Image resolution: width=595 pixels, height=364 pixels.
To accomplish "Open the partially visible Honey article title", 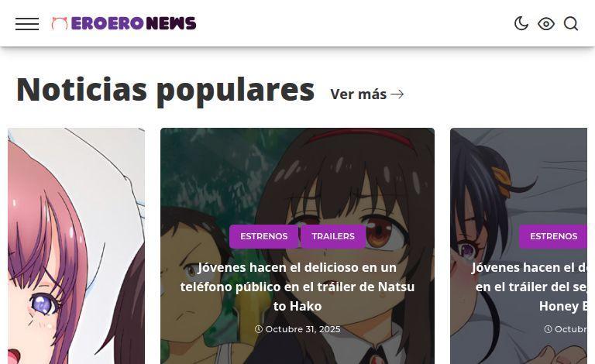I will 529,287.
